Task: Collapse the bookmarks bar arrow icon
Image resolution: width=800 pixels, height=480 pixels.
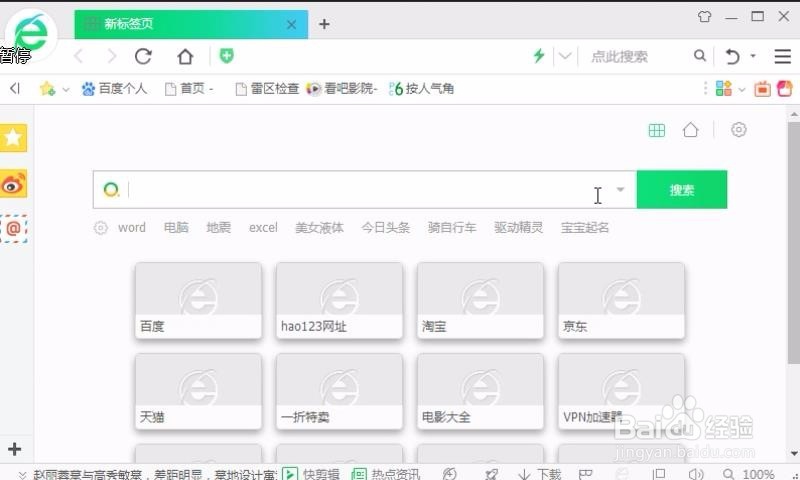Action: [x=15, y=89]
